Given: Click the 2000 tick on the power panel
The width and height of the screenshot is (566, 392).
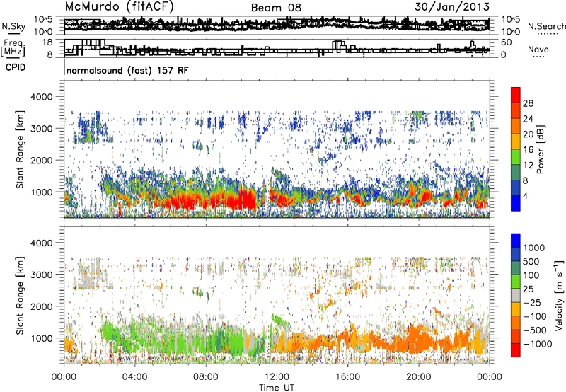Looking at the screenshot, I should (41, 160).
